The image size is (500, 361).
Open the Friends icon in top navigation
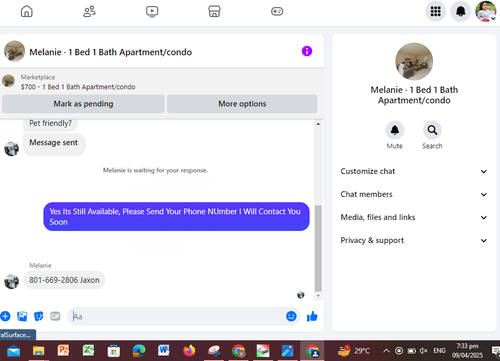pyautogui.click(x=89, y=11)
